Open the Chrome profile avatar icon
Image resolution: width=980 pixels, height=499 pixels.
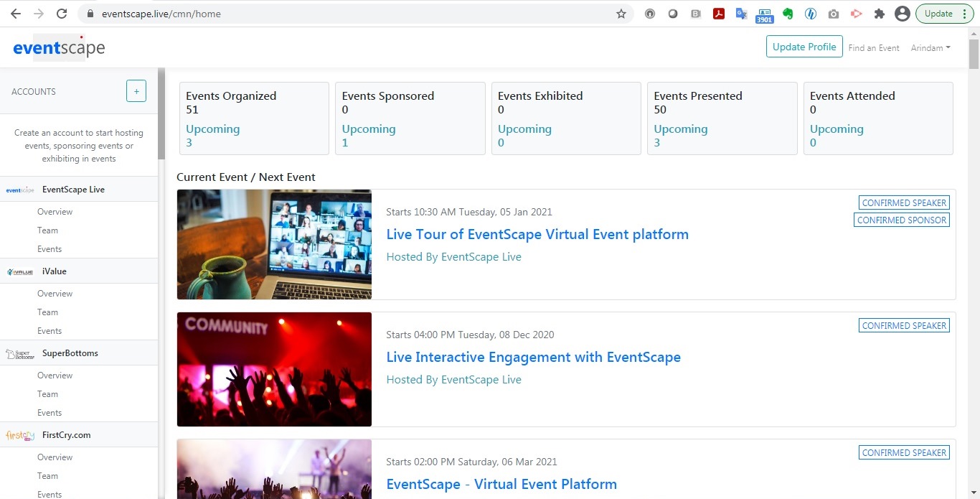point(902,13)
